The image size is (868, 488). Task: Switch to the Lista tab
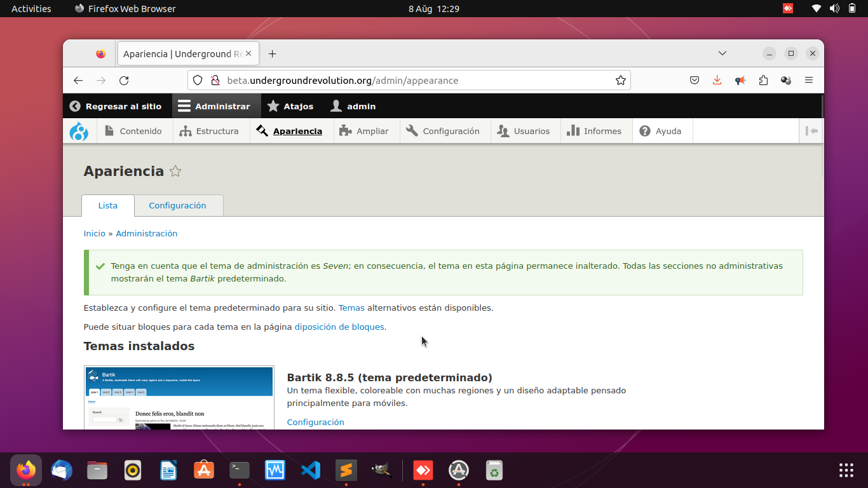click(108, 205)
